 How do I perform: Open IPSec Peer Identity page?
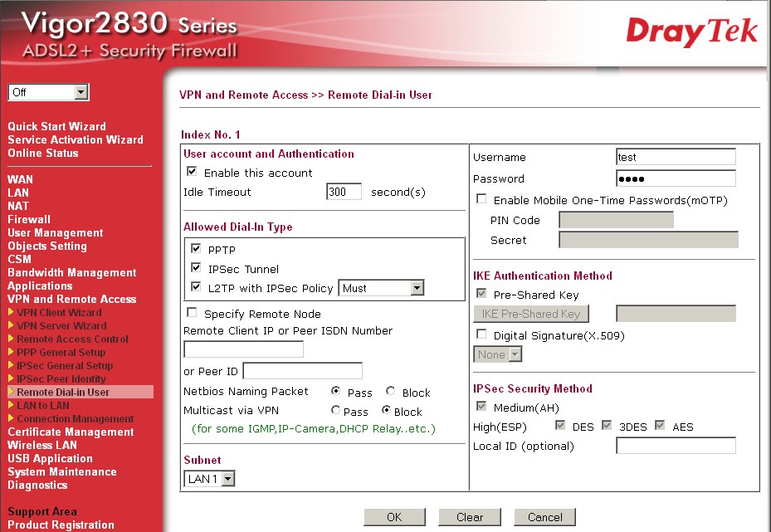pos(61,378)
